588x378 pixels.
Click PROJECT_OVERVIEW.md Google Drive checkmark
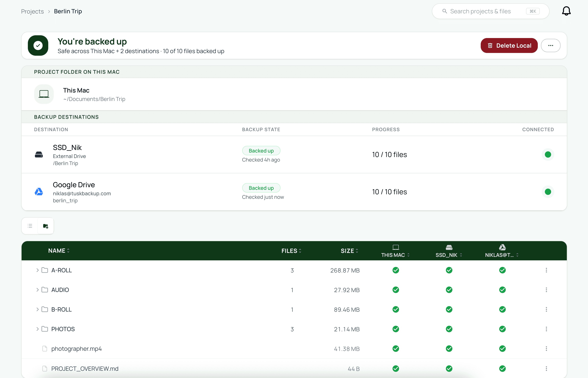(x=502, y=369)
